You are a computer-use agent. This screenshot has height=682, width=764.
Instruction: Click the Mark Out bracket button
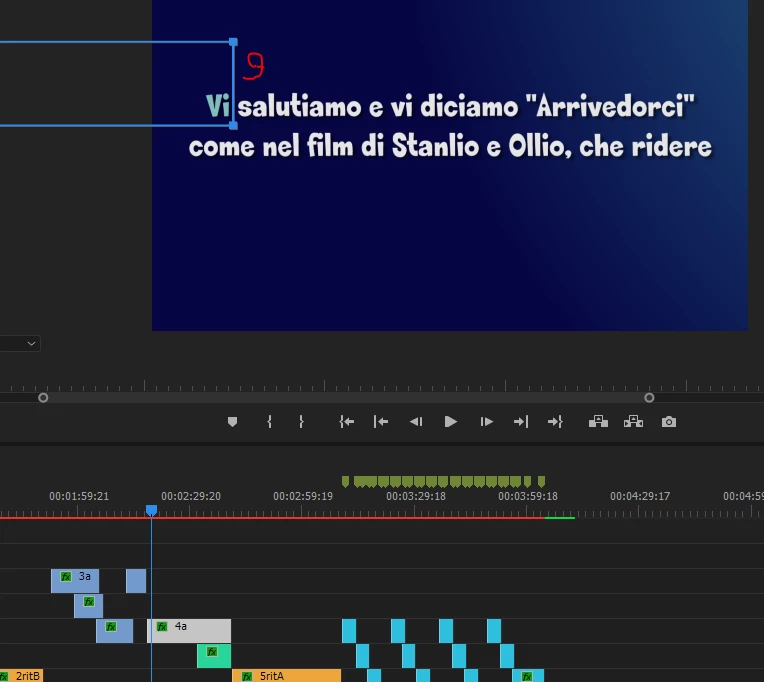[301, 422]
